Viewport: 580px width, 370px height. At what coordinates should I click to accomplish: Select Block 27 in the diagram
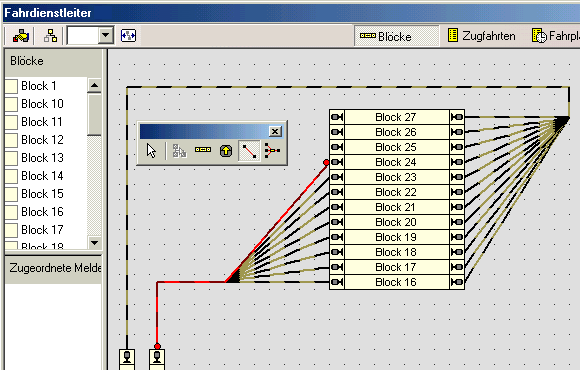(x=397, y=117)
